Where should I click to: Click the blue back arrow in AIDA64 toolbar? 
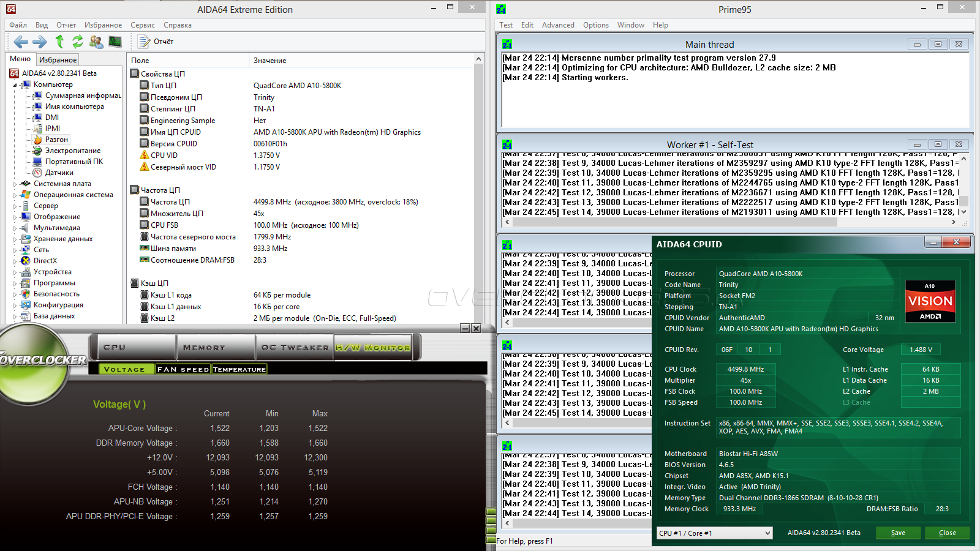click(21, 42)
